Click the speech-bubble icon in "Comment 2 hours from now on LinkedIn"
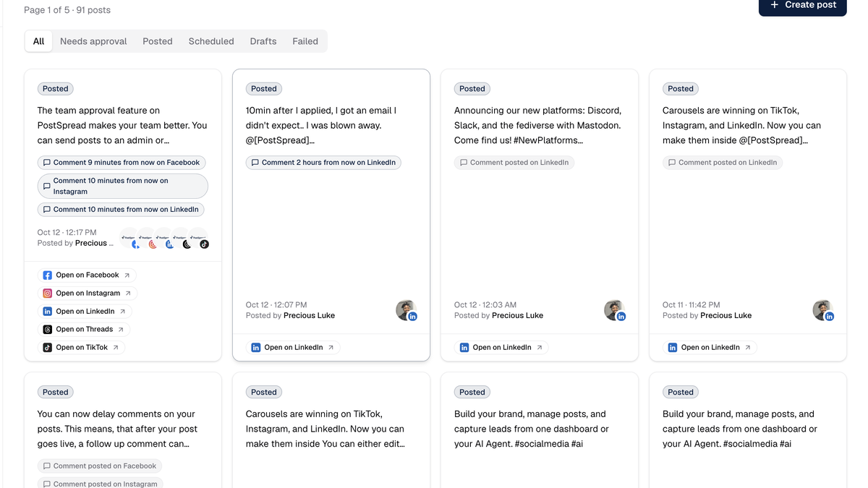 pos(255,163)
